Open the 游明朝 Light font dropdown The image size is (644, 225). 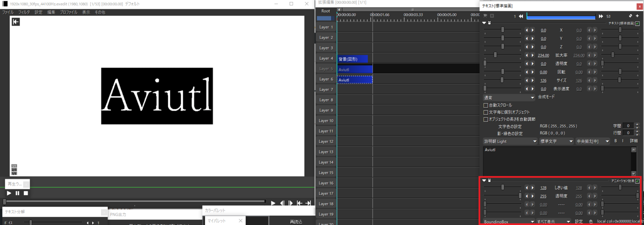coord(510,142)
